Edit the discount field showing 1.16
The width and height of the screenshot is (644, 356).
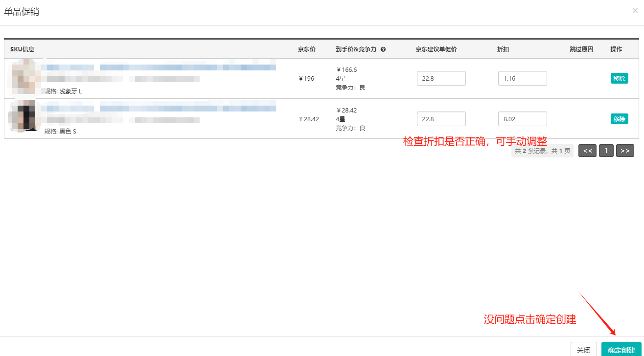[x=522, y=78]
